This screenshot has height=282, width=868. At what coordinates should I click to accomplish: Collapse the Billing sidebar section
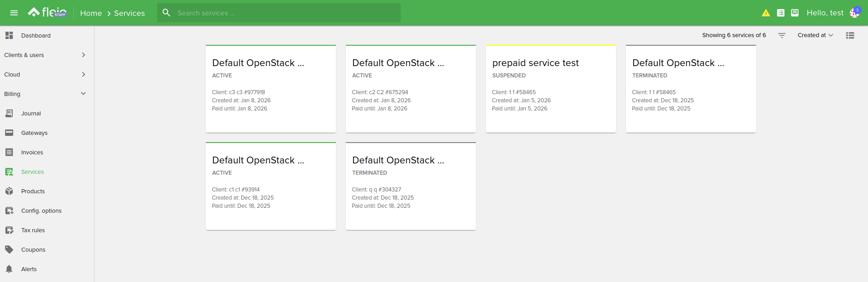pyautogui.click(x=83, y=94)
